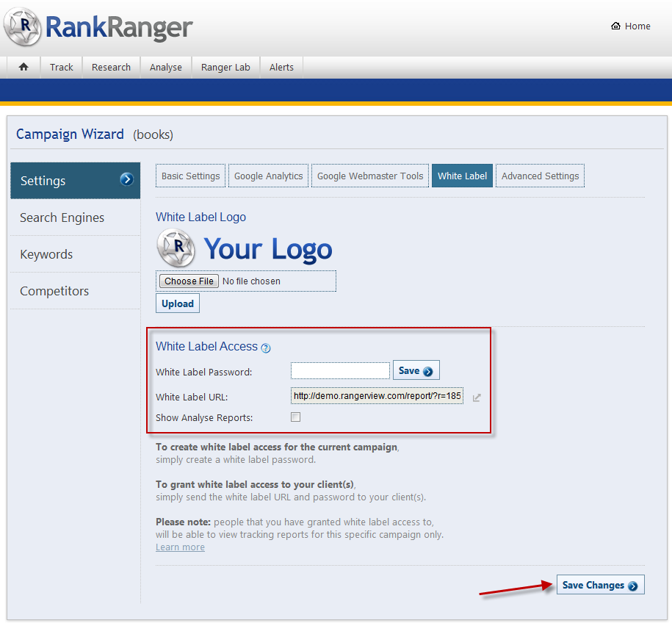This screenshot has width=672, height=626.
Task: Go to Keywords step
Action: [46, 254]
